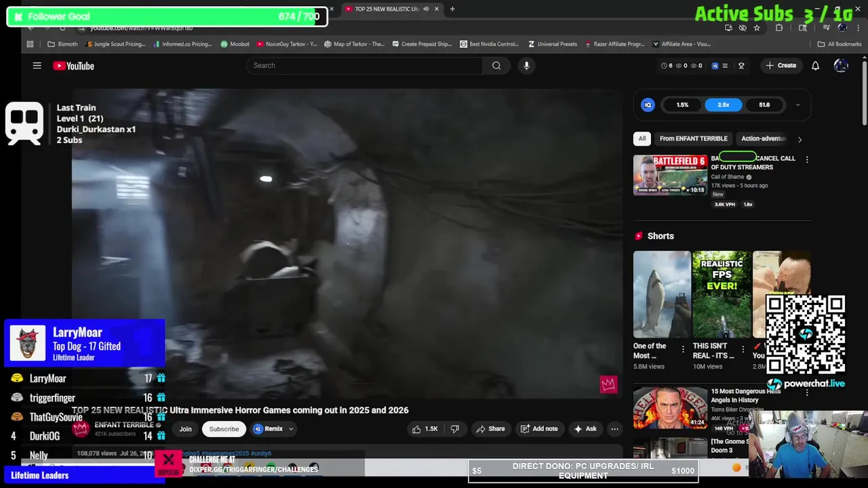Click the list icon in the header toolbar
The image size is (868, 488).
[725, 66]
